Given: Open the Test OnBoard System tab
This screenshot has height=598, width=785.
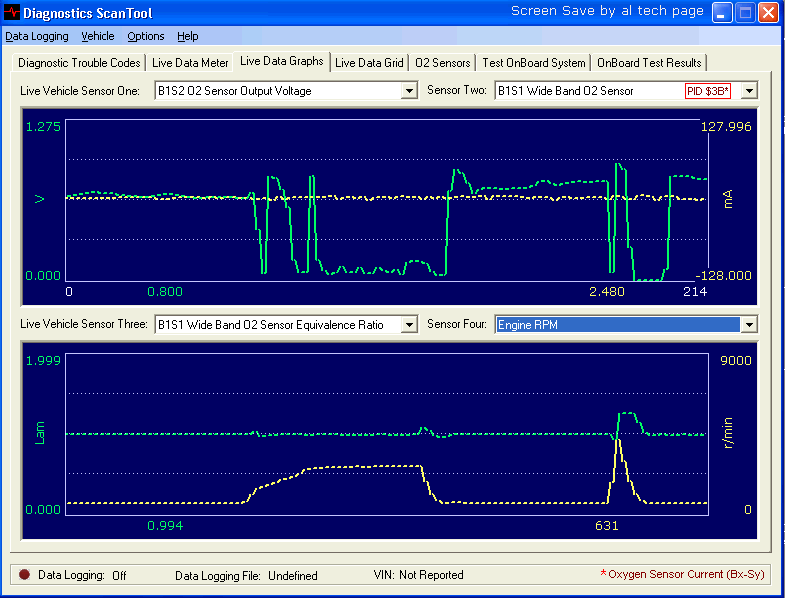Looking at the screenshot, I should point(534,63).
